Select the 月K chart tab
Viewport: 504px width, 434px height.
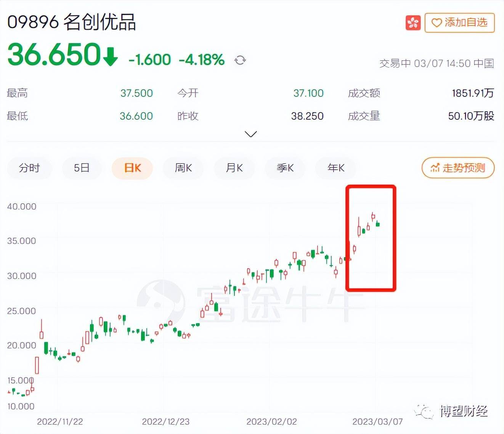(x=234, y=168)
